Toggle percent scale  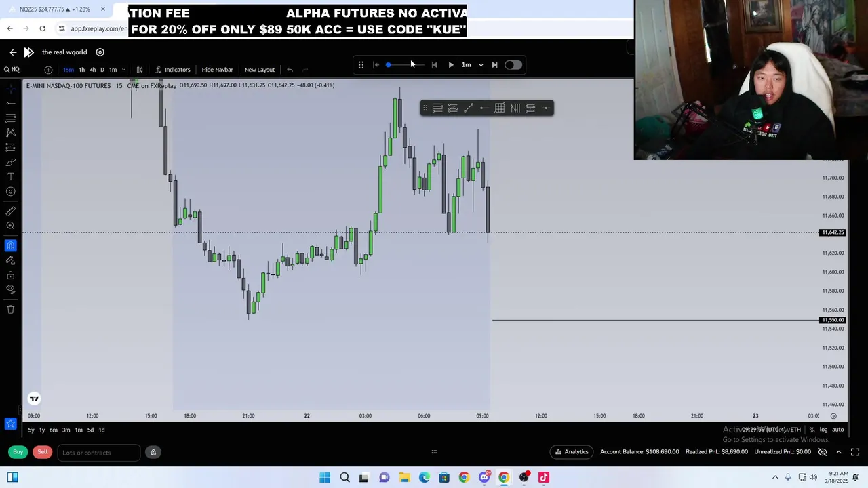coord(812,430)
